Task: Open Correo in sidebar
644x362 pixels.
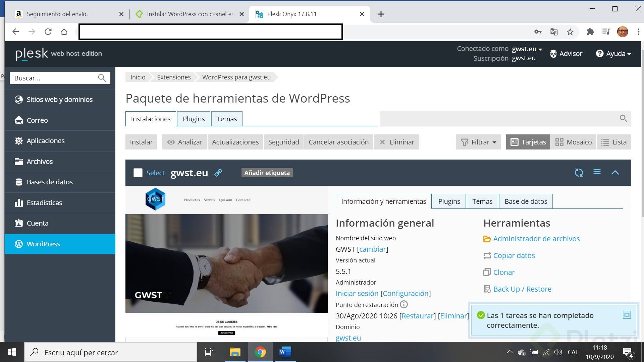Action: coord(60,120)
